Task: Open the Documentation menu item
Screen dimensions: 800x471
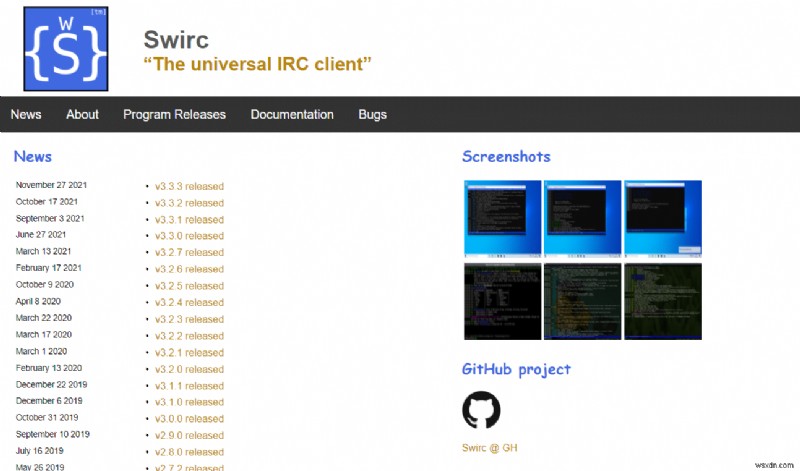Action: [x=292, y=114]
